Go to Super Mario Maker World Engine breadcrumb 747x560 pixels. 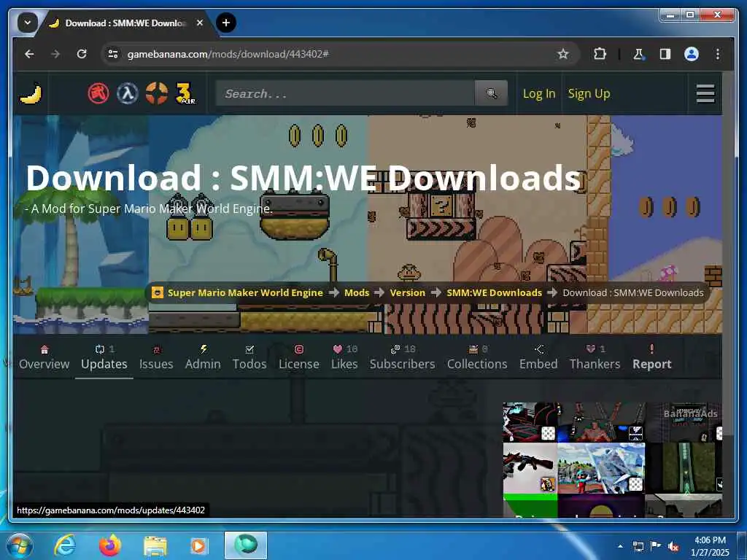pos(245,292)
